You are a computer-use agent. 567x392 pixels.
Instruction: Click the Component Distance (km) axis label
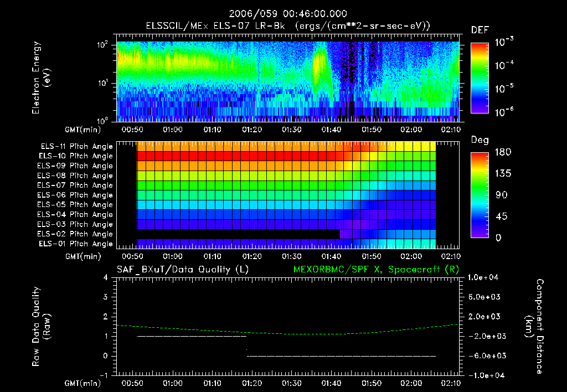pyautogui.click(x=534, y=327)
